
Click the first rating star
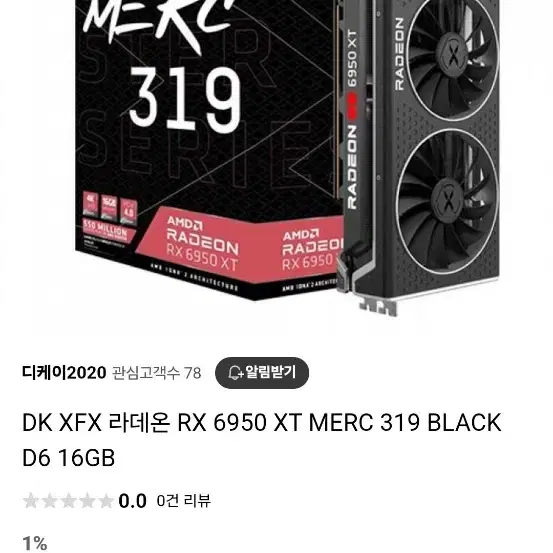(31, 501)
